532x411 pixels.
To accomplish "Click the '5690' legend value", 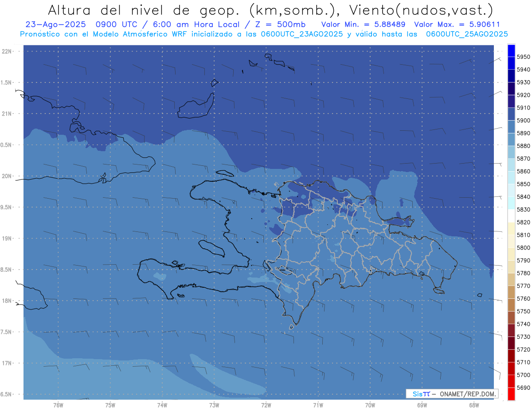I will (524, 388).
